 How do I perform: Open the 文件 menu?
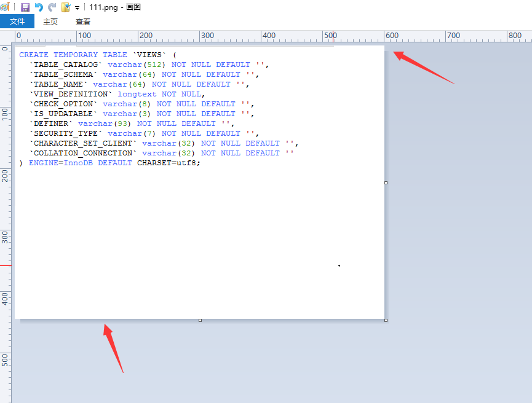tap(17, 22)
